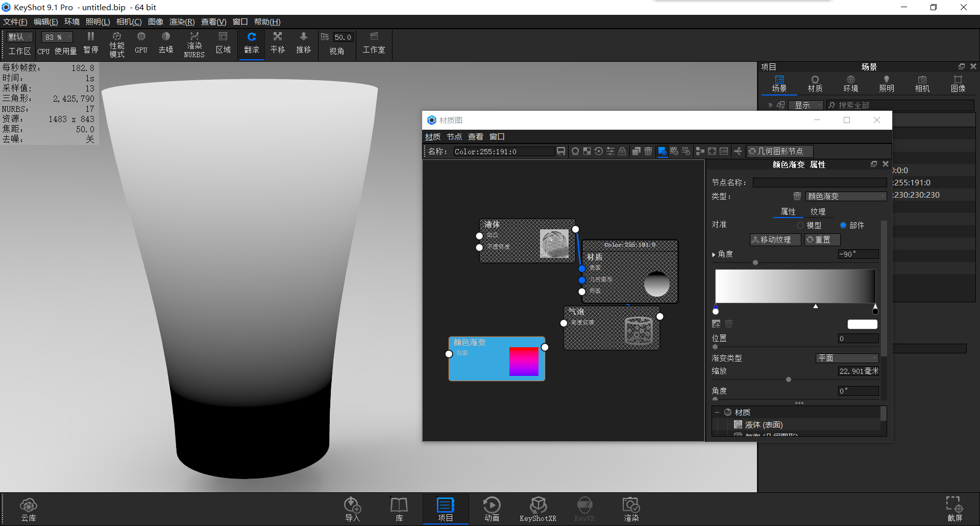
Task: Click the material name input field
Action: click(x=503, y=151)
